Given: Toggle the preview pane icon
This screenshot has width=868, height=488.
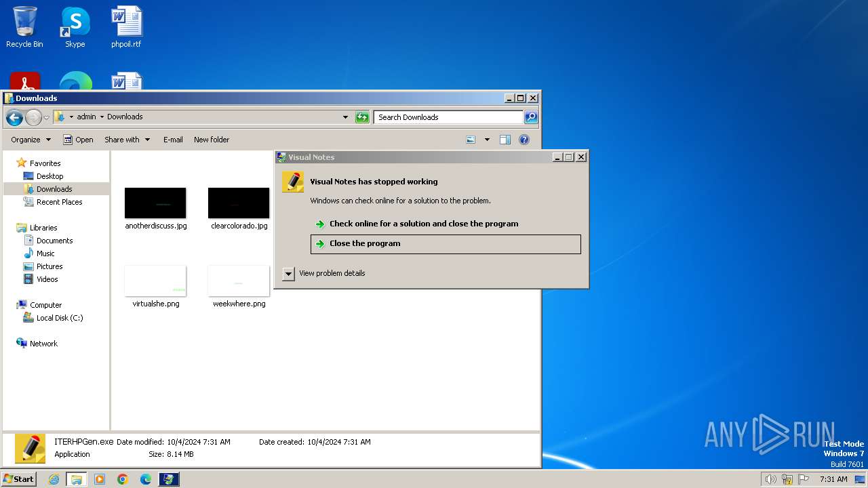Looking at the screenshot, I should coord(505,140).
